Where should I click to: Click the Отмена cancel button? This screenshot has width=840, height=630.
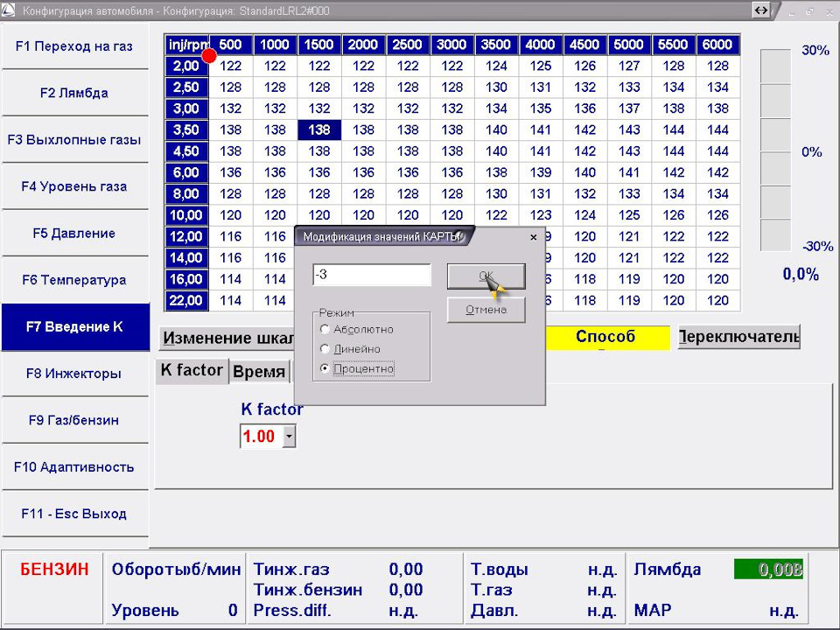point(486,310)
